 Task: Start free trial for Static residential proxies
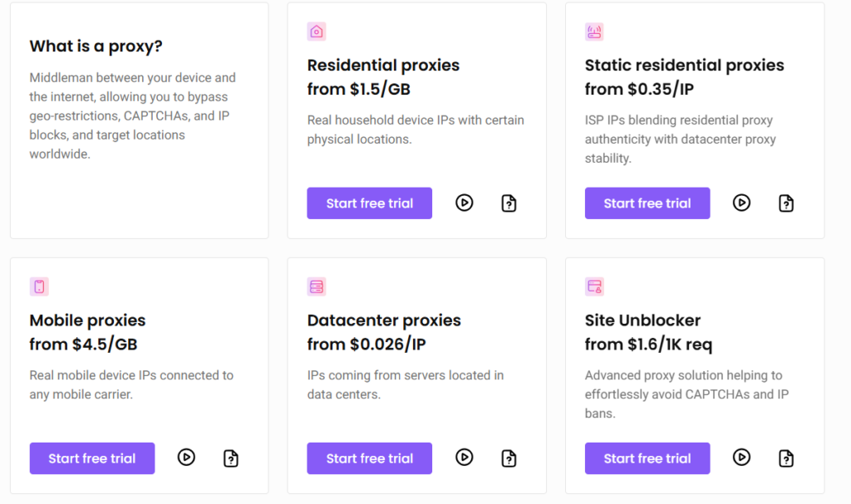click(647, 203)
